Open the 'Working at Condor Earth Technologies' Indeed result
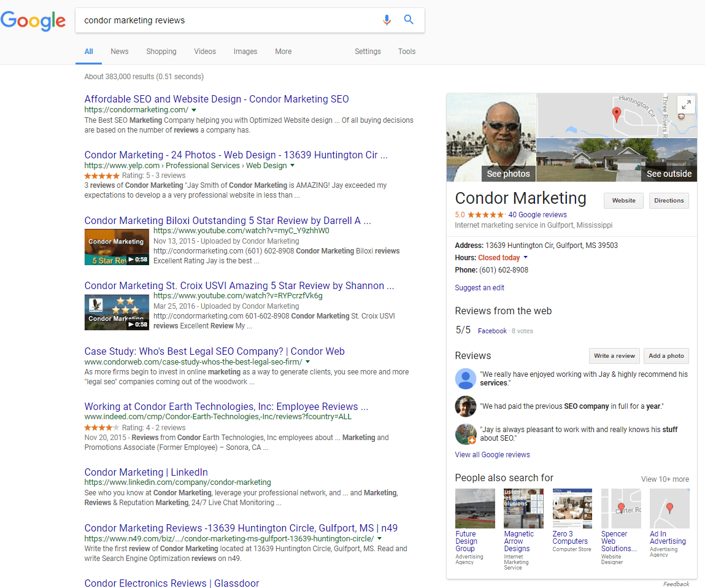The width and height of the screenshot is (705, 588). pos(226,407)
